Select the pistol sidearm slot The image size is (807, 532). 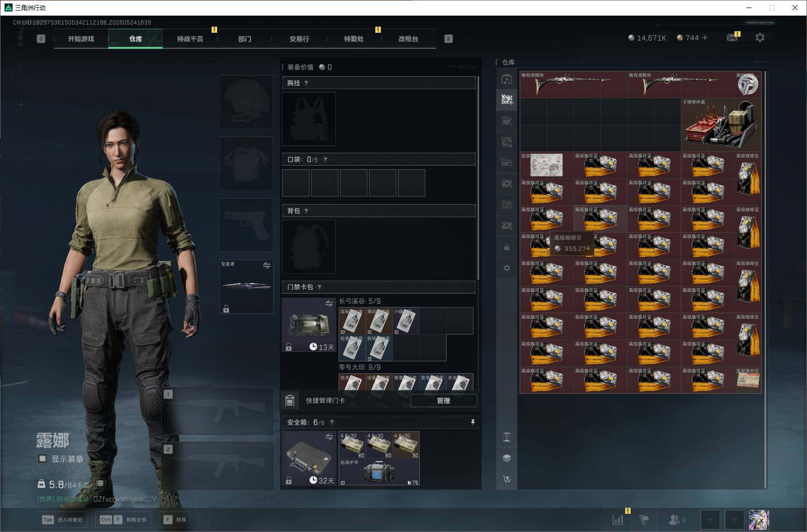(246, 225)
